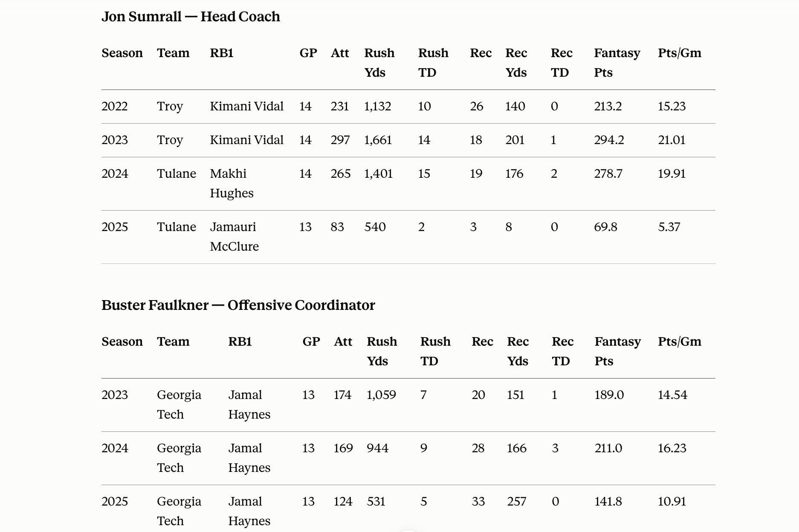
Task: Click the 5.37 points per game value
Action: tap(669, 227)
